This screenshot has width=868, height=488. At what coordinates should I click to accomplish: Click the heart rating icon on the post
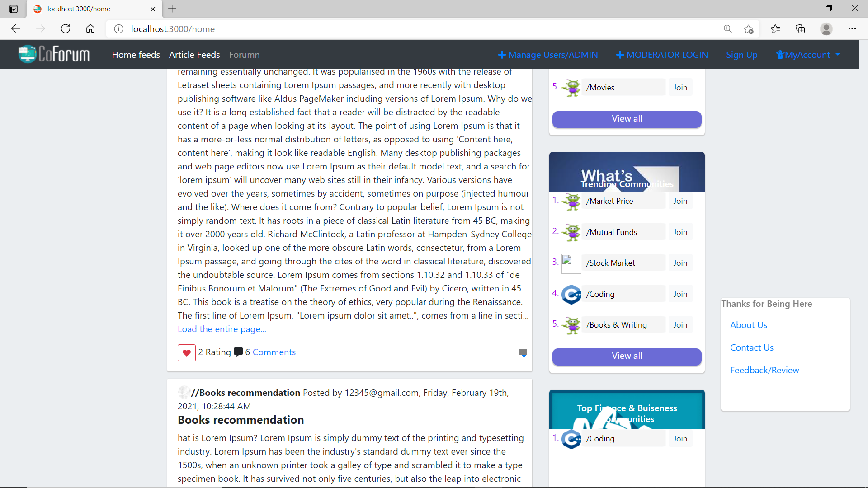186,353
